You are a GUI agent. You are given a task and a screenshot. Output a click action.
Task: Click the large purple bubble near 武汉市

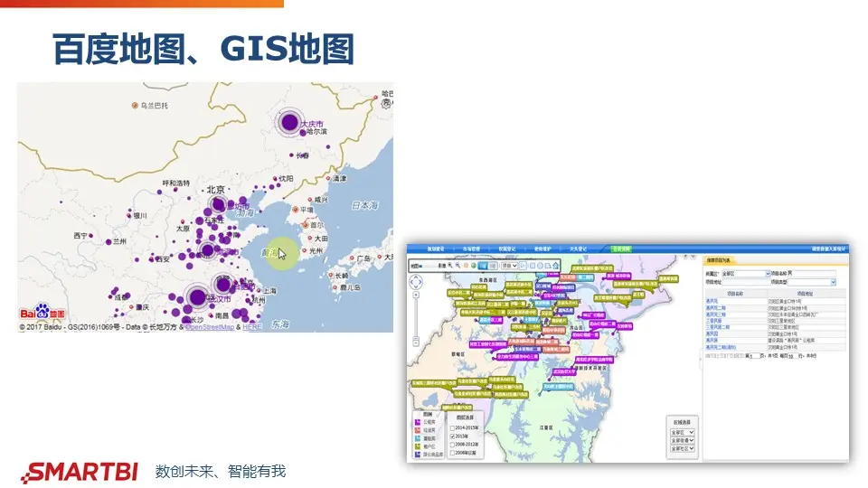point(197,297)
